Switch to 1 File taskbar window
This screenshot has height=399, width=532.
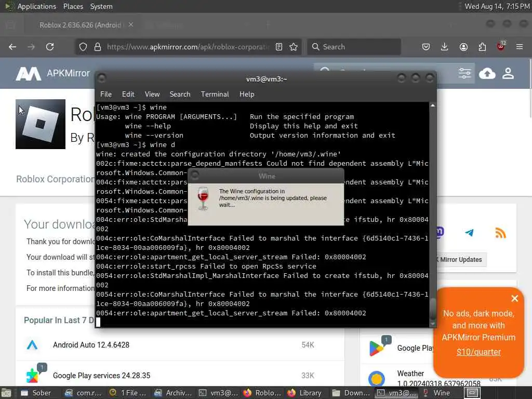coord(128,393)
